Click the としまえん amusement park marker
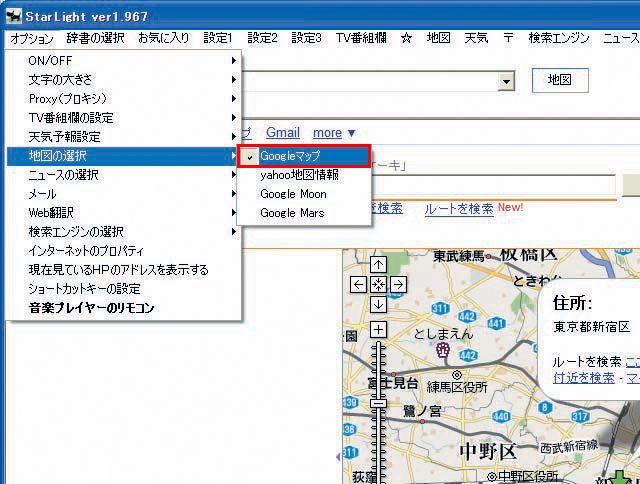Viewport: 640px width, 484px height. 443,350
